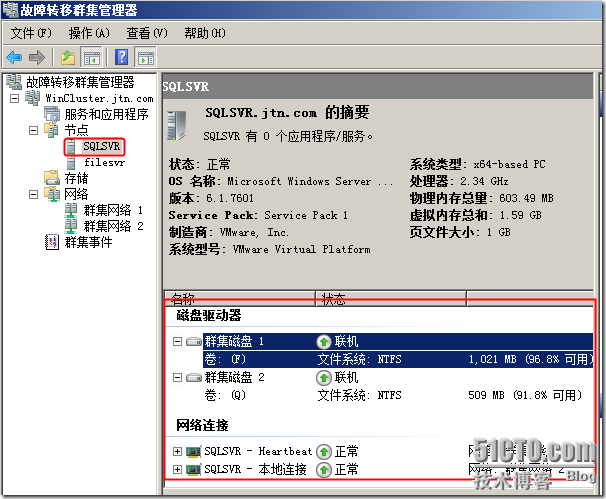This screenshot has width=606, height=499.
Task: Click the 本地连接 green status icon
Action: 324,470
